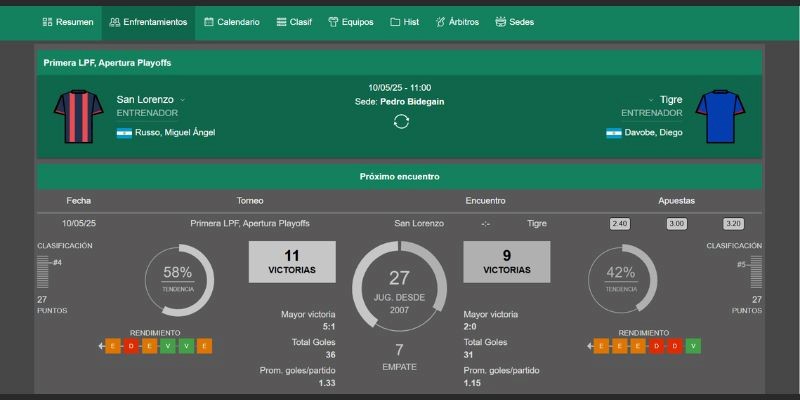The height and width of the screenshot is (400, 800).
Task: Select the 2.40 odds button
Action: click(619, 223)
